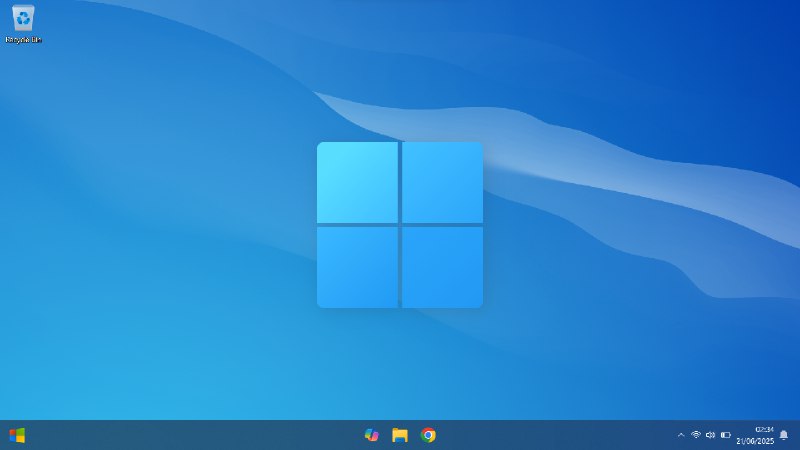The width and height of the screenshot is (800, 450).
Task: Open the Wi-Fi network icon
Action: coord(696,435)
